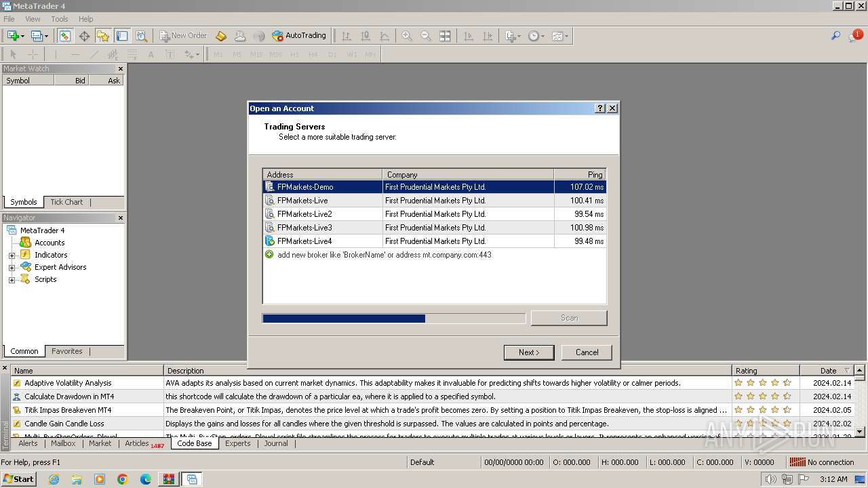Toggle the Navigator star-folder icon
The width and height of the screenshot is (868, 488).
point(103,36)
